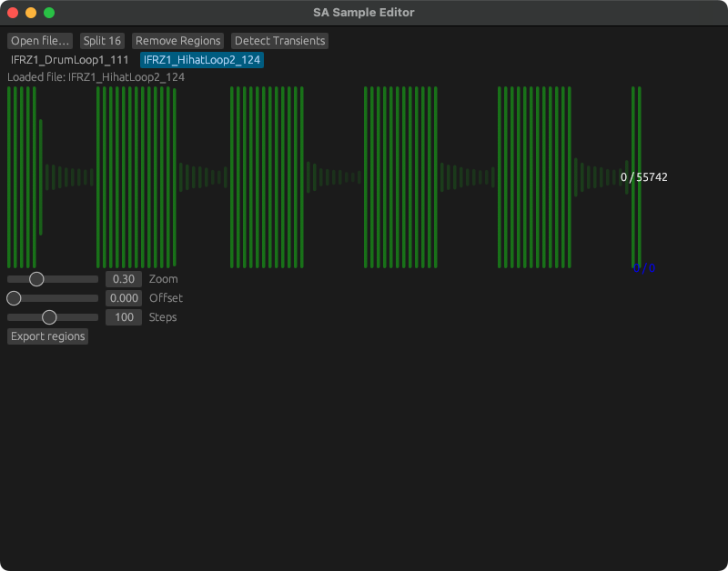
Task: Click the Steps slider handle
Action: click(x=49, y=317)
